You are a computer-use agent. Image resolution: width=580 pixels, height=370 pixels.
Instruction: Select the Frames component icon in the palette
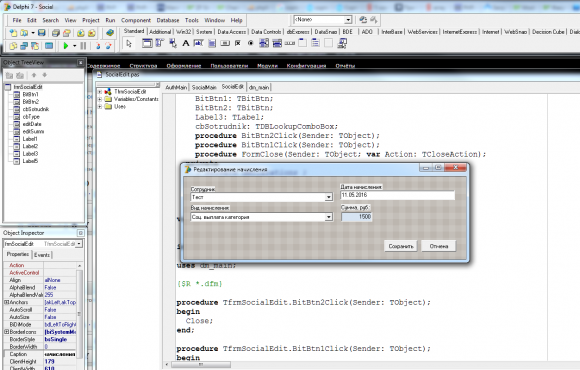147,43
